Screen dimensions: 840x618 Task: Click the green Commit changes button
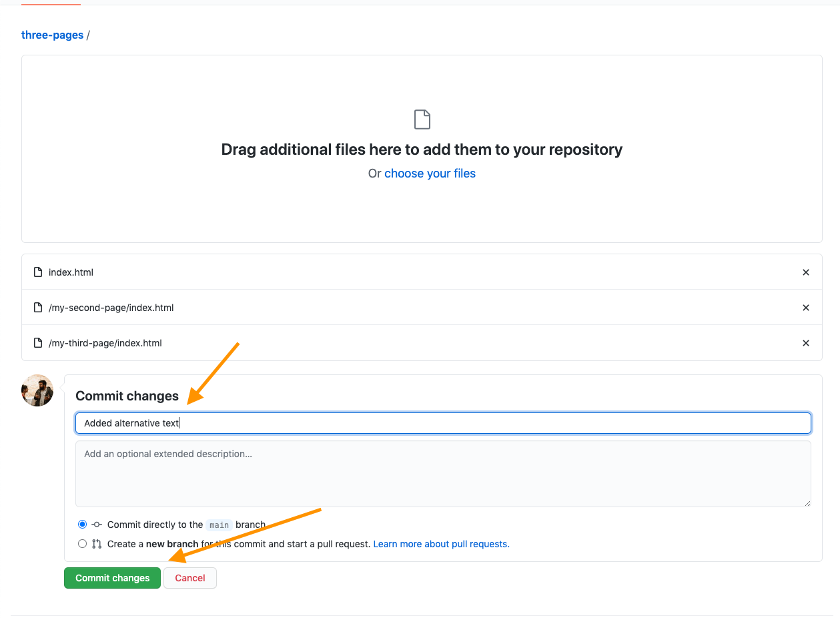(112, 578)
